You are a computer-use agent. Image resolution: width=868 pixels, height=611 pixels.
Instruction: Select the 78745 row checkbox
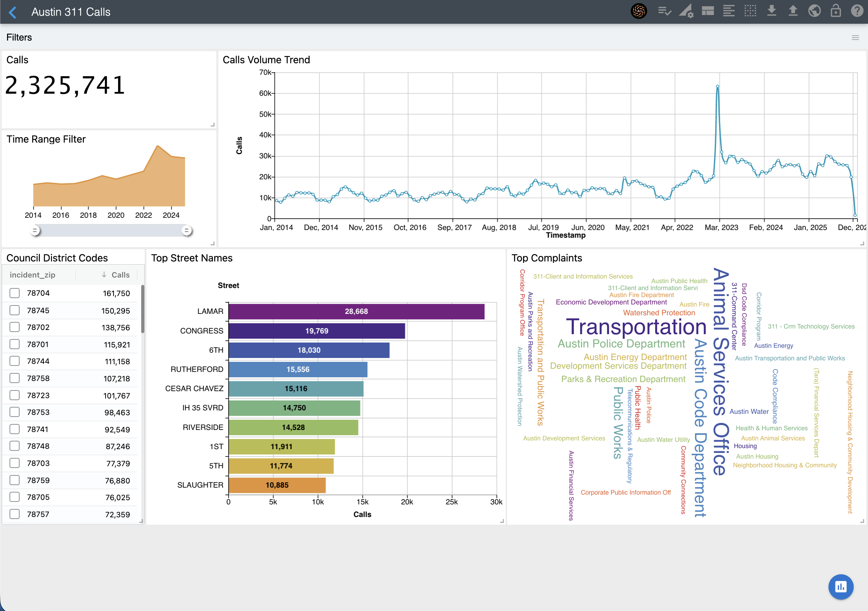click(x=15, y=310)
